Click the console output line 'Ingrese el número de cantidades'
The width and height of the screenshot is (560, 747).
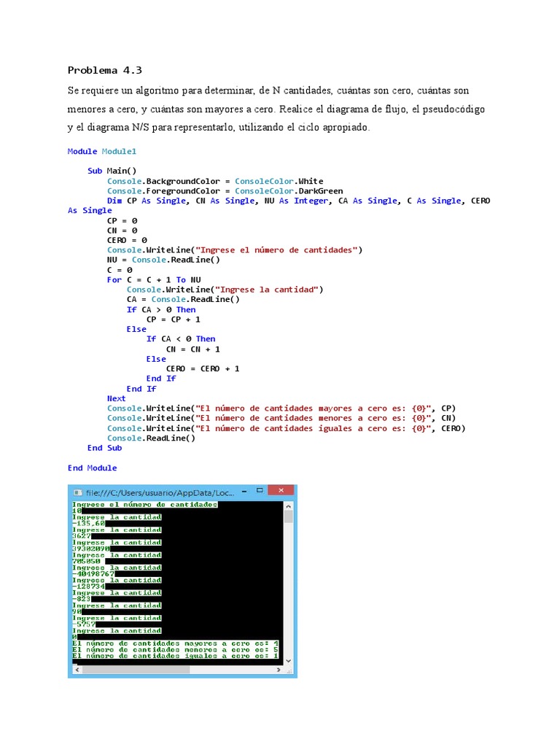[145, 505]
